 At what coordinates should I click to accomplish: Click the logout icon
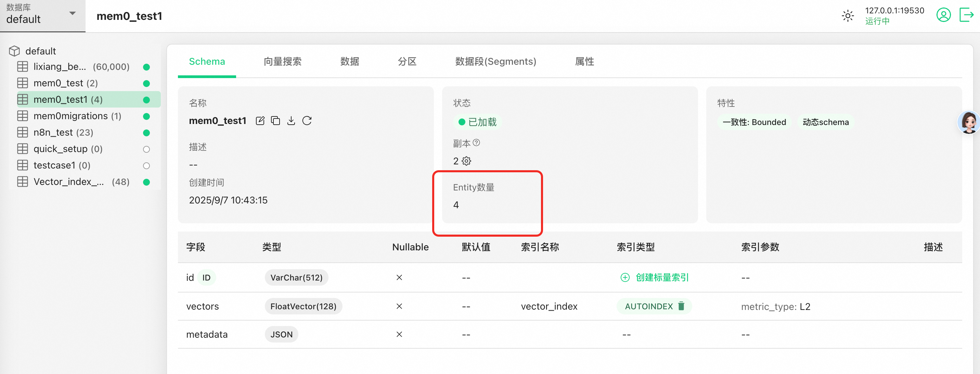point(966,15)
